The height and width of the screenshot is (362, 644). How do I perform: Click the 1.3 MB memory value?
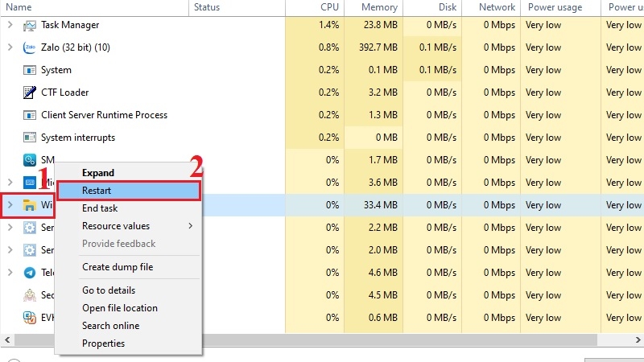(383, 115)
